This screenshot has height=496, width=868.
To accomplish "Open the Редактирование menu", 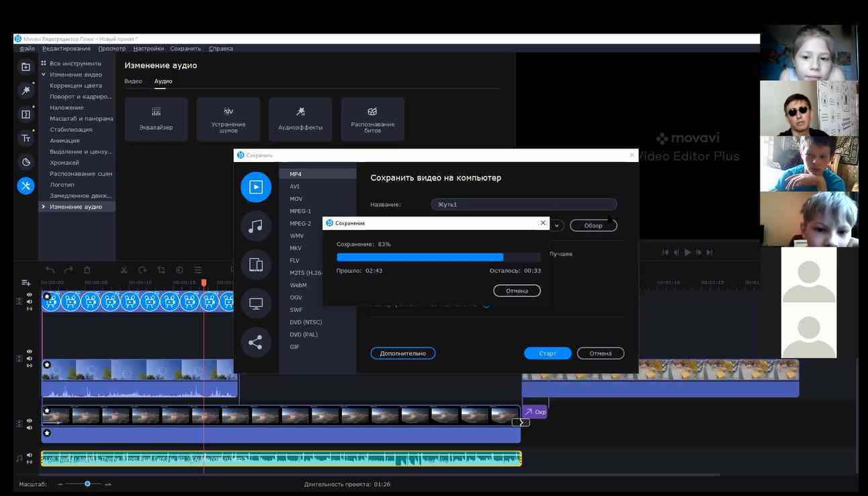I will [66, 48].
